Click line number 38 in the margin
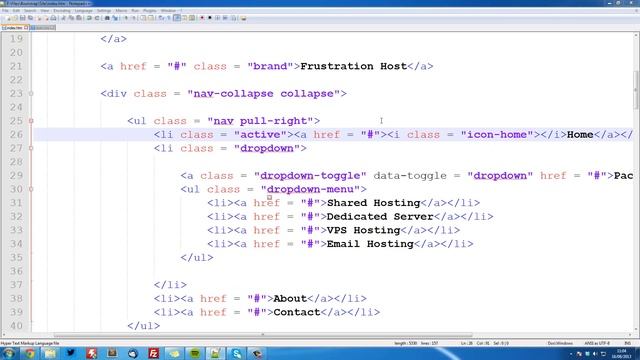Viewport: 640px width, 360px height. click(x=16, y=298)
